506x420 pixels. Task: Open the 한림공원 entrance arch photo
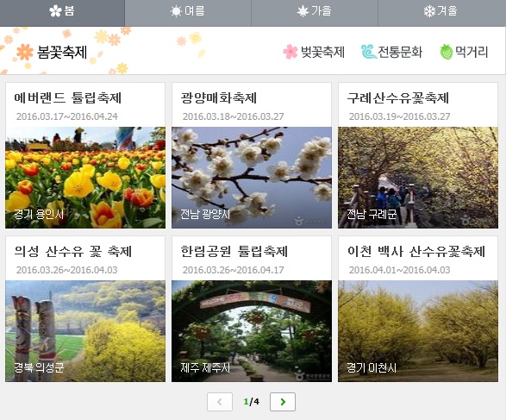coord(252,331)
